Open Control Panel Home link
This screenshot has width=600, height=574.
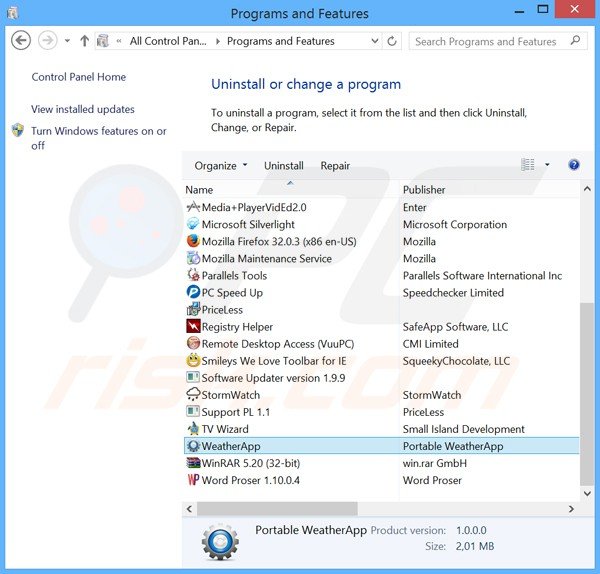pos(78,77)
